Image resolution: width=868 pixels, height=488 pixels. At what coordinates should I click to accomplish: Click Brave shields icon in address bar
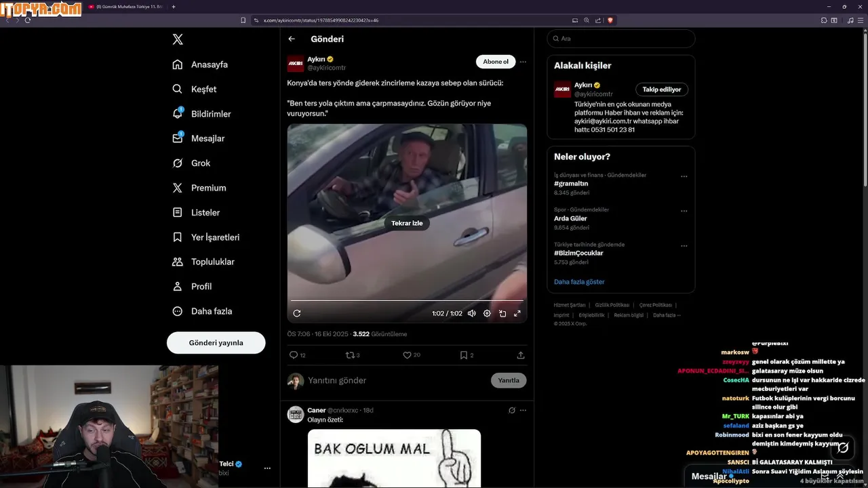610,20
